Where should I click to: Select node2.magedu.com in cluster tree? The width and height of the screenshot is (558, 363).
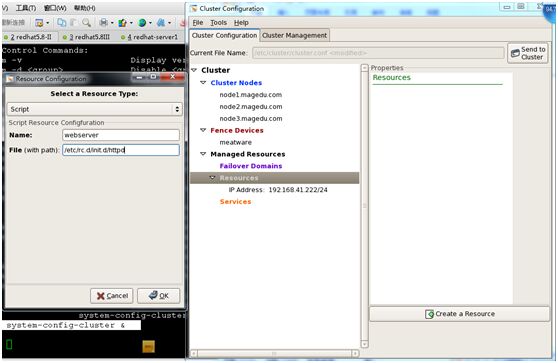251,107
